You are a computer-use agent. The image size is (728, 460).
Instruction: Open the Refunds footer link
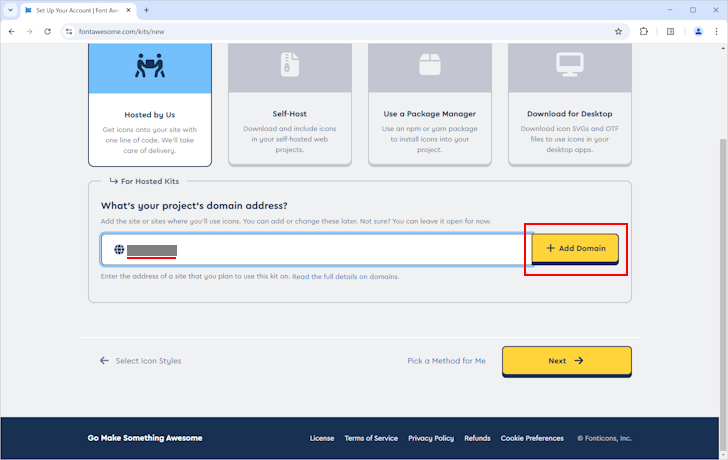point(477,438)
